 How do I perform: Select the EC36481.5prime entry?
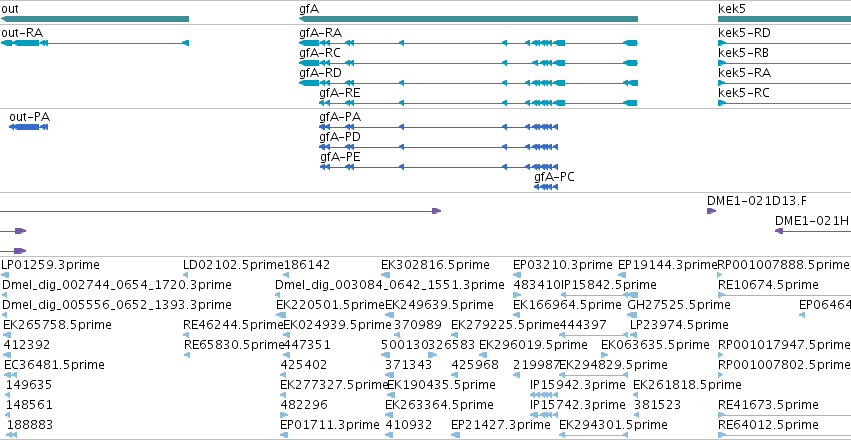click(x=54, y=365)
